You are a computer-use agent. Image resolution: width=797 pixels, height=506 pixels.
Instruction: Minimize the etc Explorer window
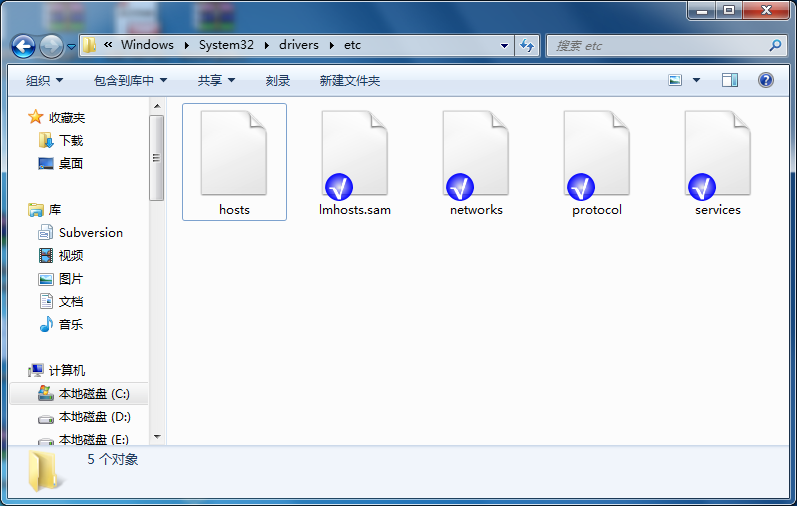point(702,10)
